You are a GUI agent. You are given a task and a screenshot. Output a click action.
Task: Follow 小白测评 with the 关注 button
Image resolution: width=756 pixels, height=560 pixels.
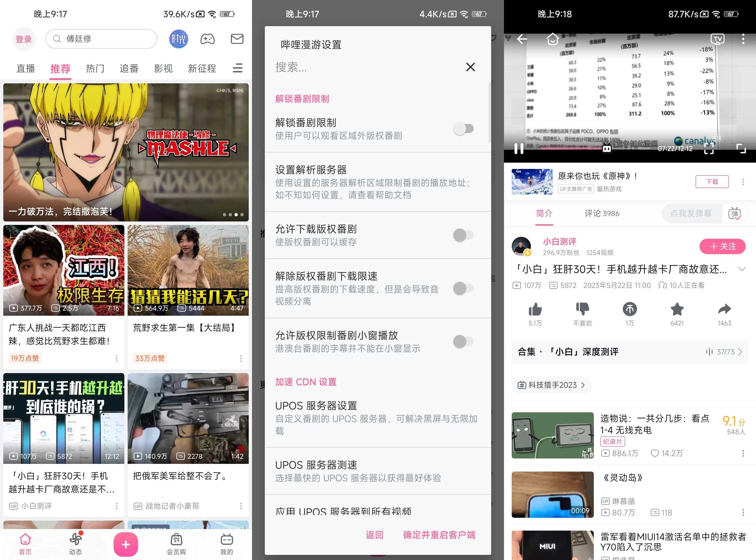(722, 246)
